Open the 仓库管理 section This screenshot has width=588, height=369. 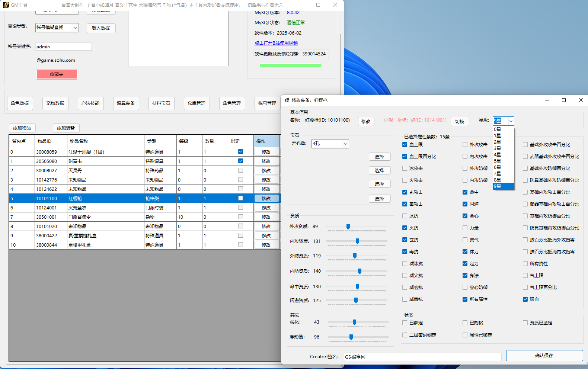pos(196,103)
